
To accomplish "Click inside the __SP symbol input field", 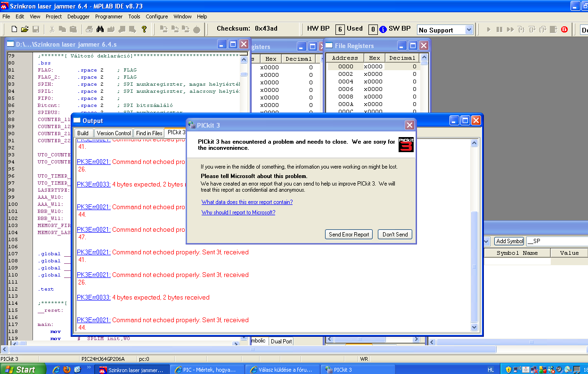I will point(556,241).
